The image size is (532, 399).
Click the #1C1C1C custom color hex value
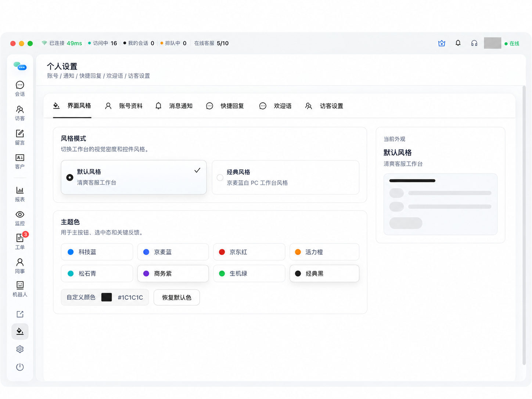point(130,298)
